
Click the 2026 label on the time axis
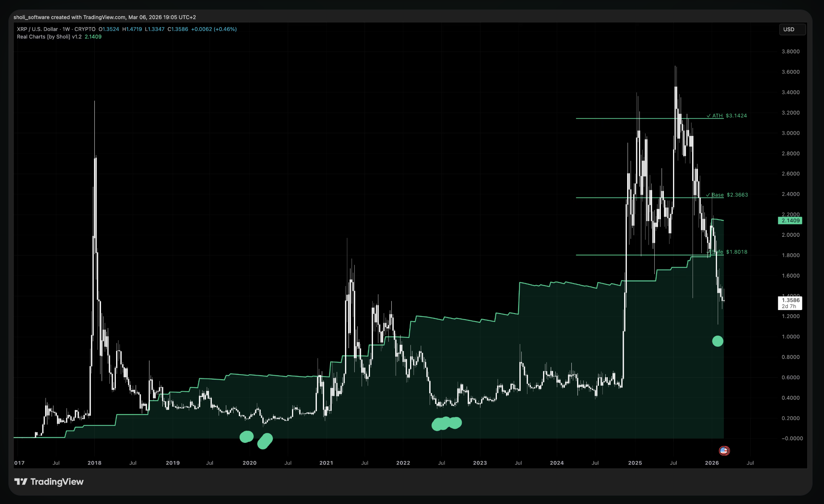[712, 463]
